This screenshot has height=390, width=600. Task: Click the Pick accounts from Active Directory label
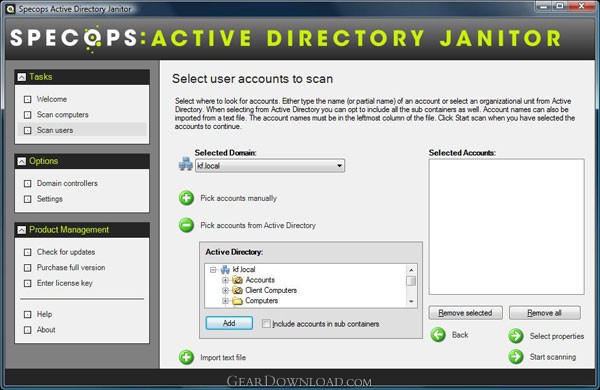pos(258,225)
